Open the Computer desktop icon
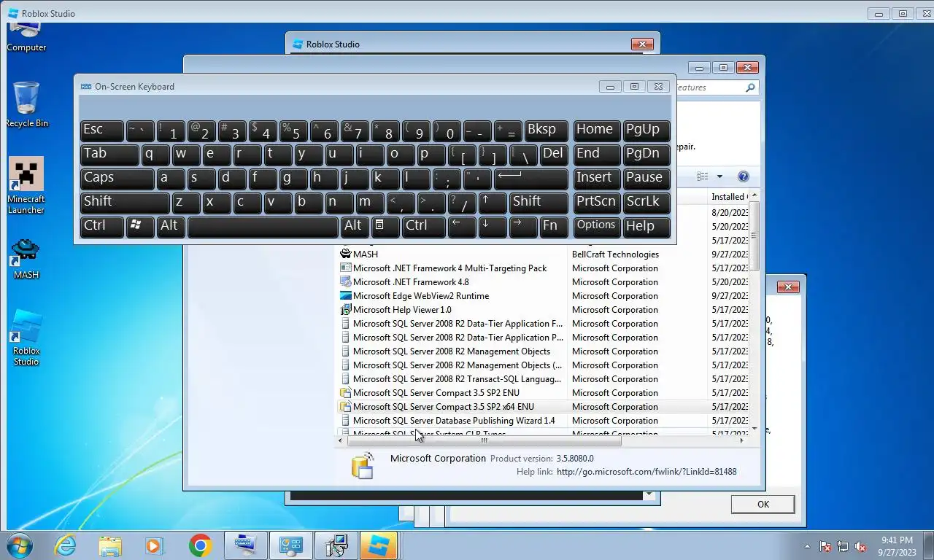 coord(26,38)
